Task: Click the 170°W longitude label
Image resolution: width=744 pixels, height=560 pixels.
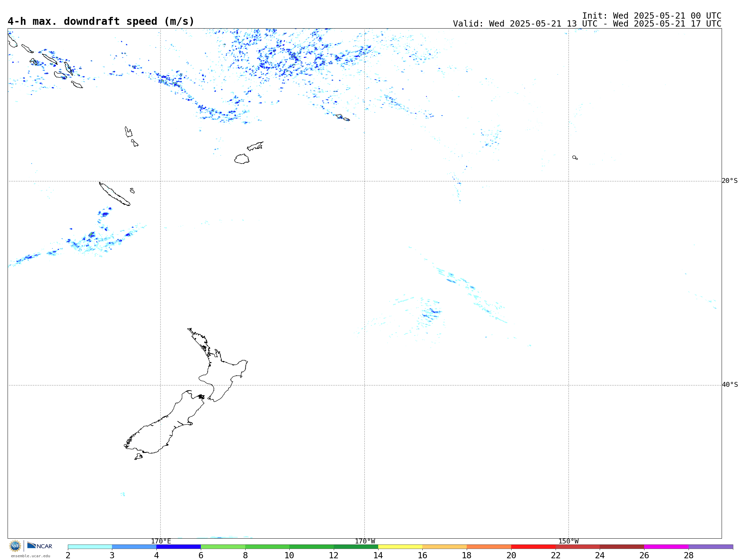Action: click(x=365, y=541)
